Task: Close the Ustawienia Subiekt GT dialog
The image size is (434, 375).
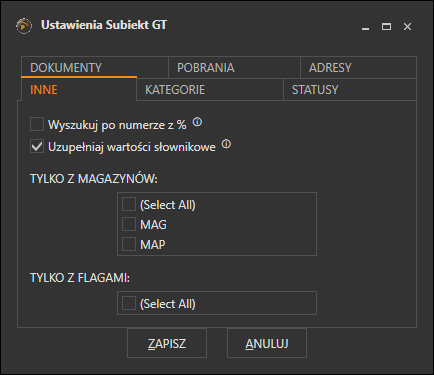Action: 407,27
